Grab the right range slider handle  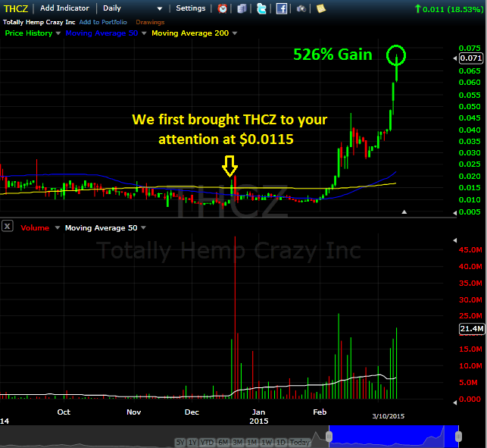click(x=458, y=437)
